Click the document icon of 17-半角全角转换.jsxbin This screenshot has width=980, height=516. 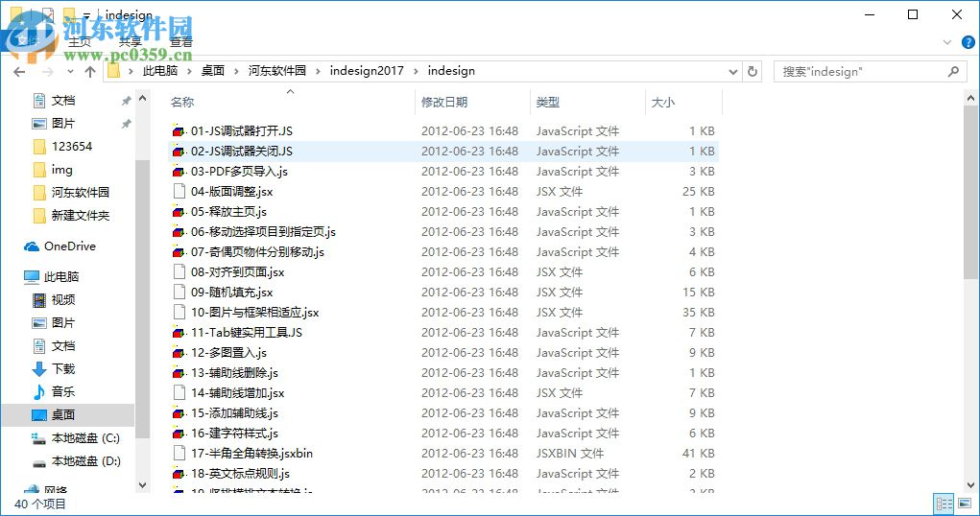(179, 454)
